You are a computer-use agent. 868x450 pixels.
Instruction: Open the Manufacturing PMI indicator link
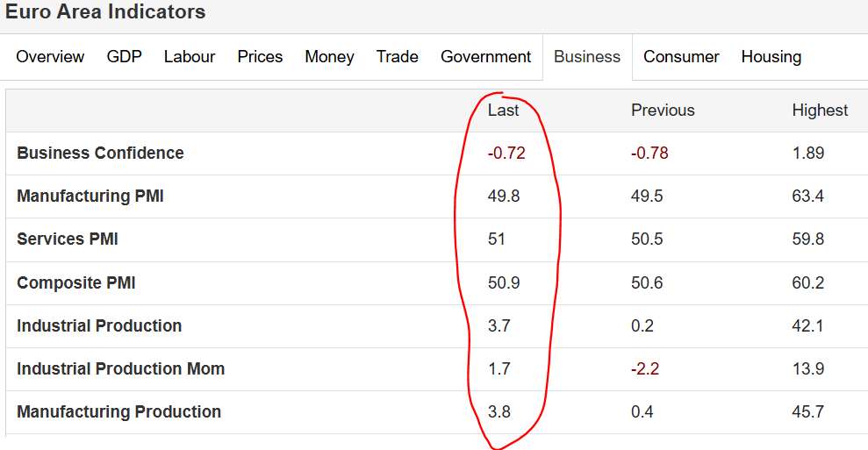(90, 196)
